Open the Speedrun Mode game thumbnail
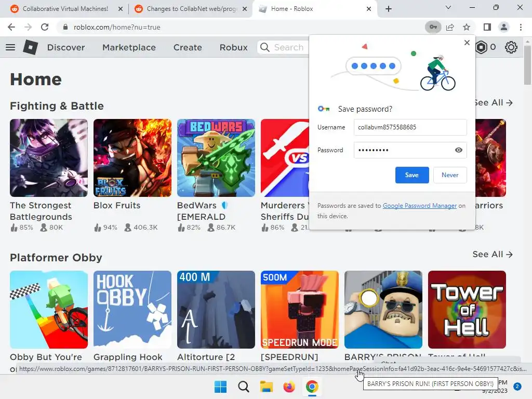The image size is (532, 399). tap(300, 310)
